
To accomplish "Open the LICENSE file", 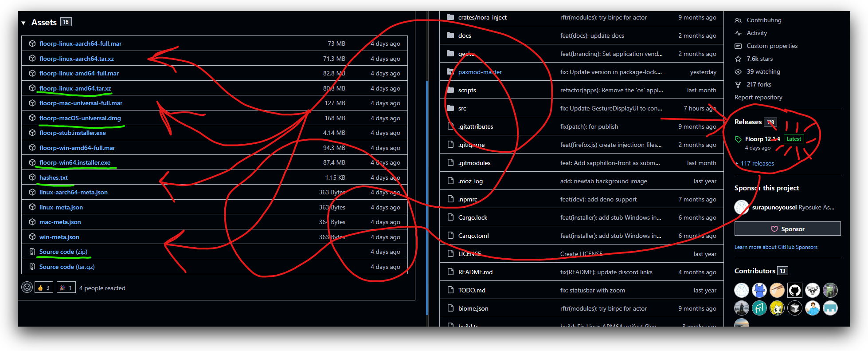I will coord(469,254).
